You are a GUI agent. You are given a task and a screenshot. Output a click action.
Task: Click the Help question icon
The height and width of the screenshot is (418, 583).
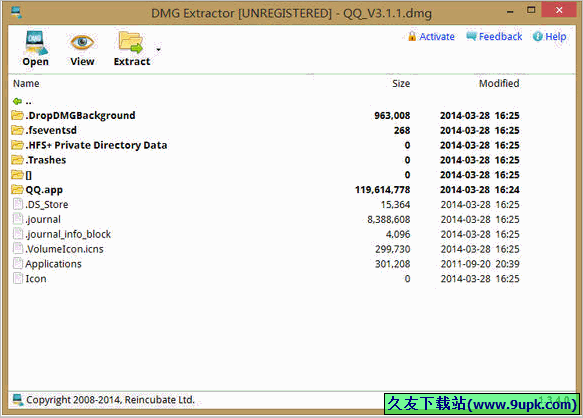538,36
